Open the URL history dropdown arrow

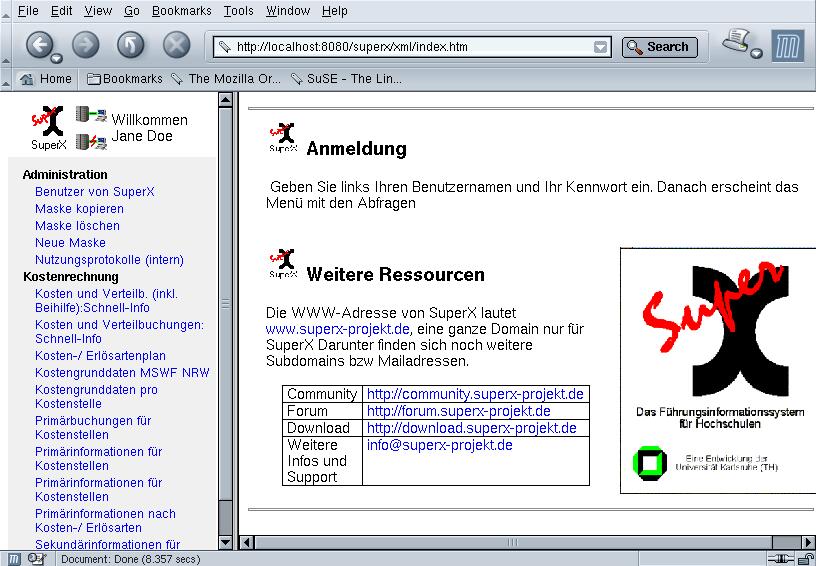[x=600, y=47]
